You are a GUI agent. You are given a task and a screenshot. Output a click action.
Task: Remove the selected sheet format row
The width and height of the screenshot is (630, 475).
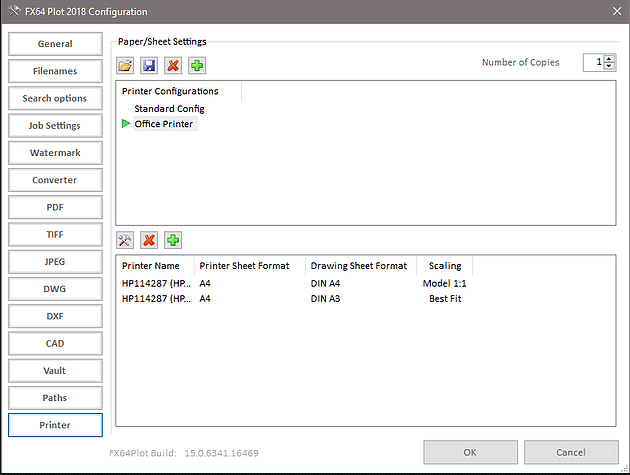tap(149, 240)
